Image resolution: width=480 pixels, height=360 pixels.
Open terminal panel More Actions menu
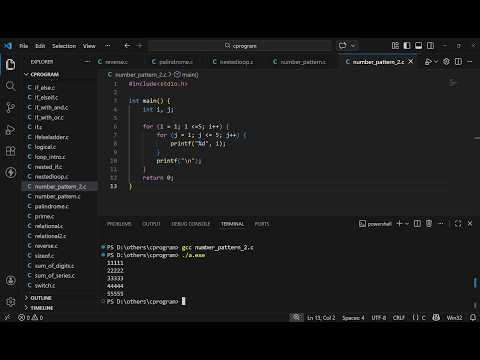tap(441, 224)
